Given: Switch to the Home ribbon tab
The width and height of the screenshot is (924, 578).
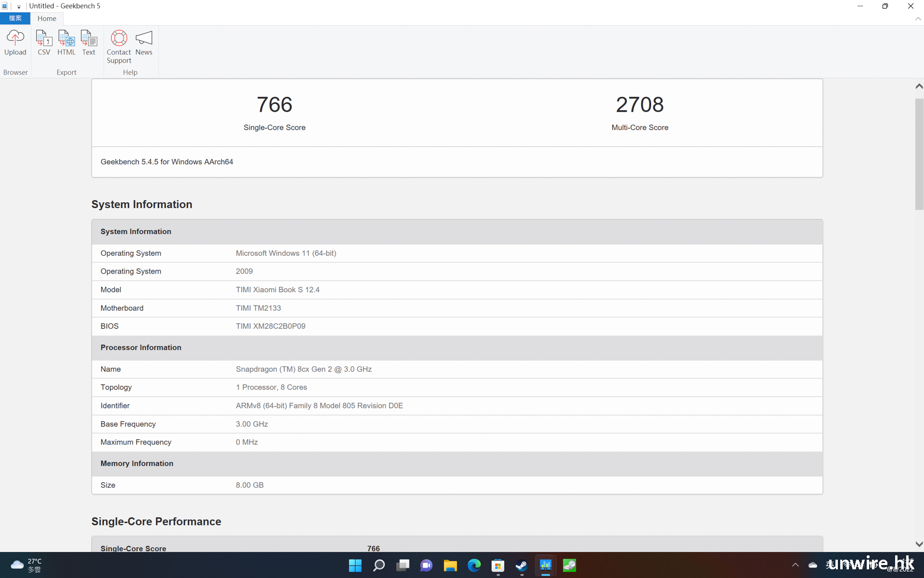Looking at the screenshot, I should (x=47, y=18).
